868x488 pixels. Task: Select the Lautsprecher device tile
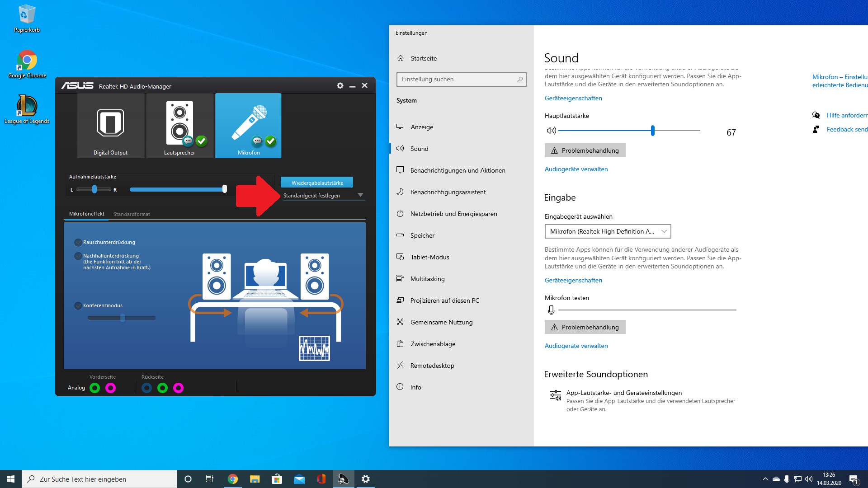pyautogui.click(x=179, y=126)
